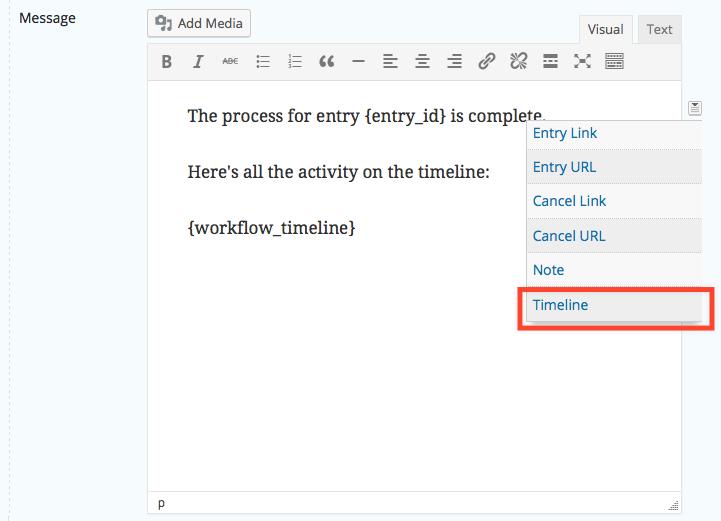The height and width of the screenshot is (521, 721).
Task: Insert a horizontal line
Action: [358, 62]
